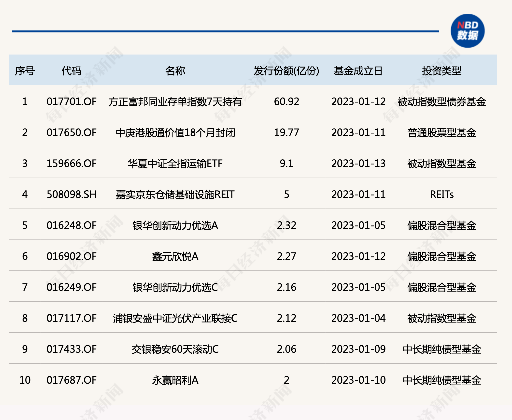Viewport: 512px width, 420px height.
Task: Click the 投资类型 column header
Action: click(441, 71)
